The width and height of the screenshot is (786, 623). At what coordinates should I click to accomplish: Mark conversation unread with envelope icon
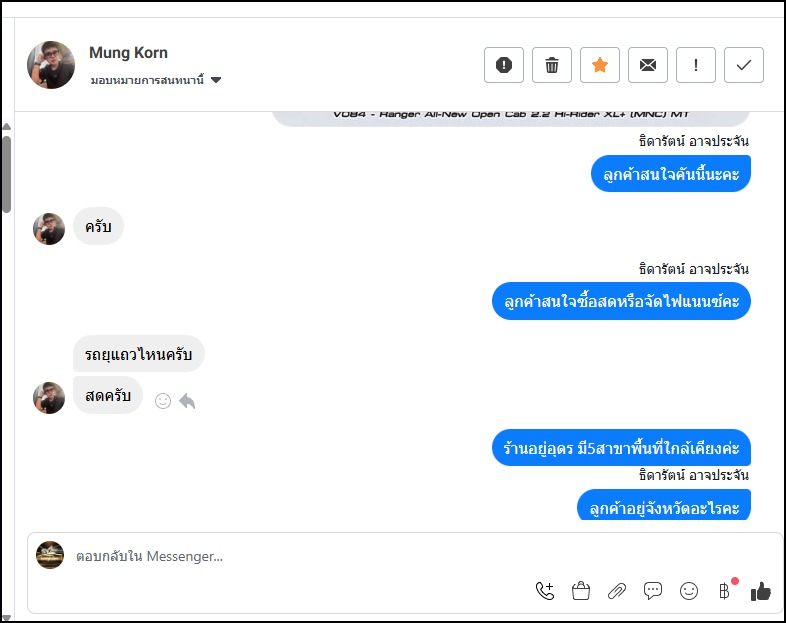click(x=648, y=65)
